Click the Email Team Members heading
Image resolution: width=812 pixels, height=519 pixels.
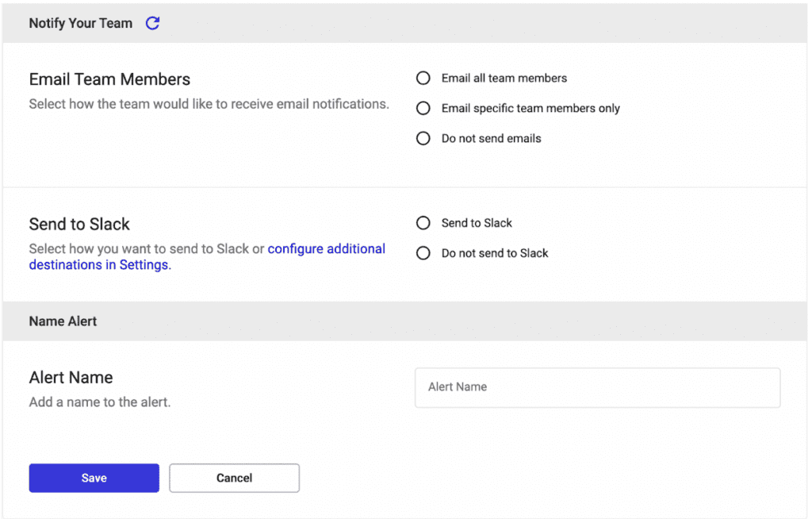(x=109, y=79)
